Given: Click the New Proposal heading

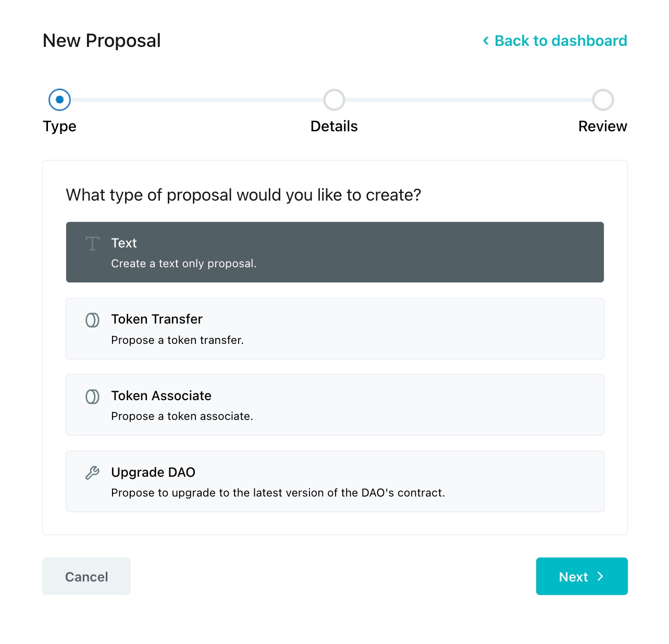Looking at the screenshot, I should (x=102, y=41).
